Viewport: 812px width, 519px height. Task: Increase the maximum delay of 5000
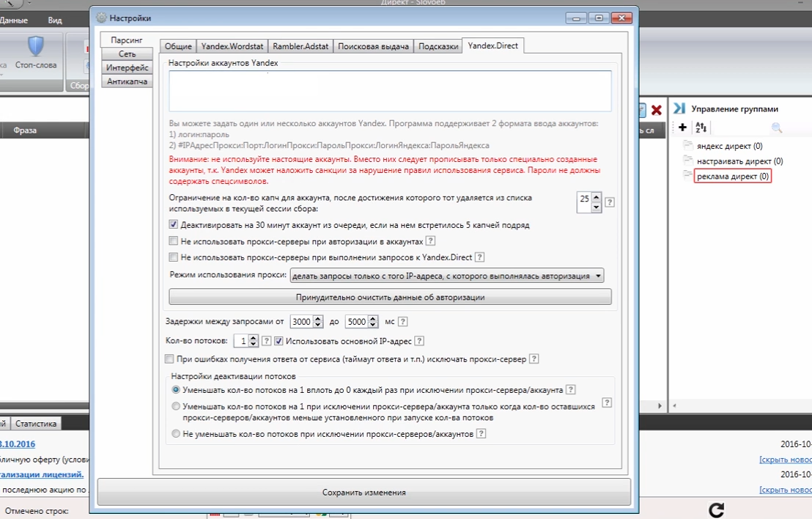click(373, 319)
